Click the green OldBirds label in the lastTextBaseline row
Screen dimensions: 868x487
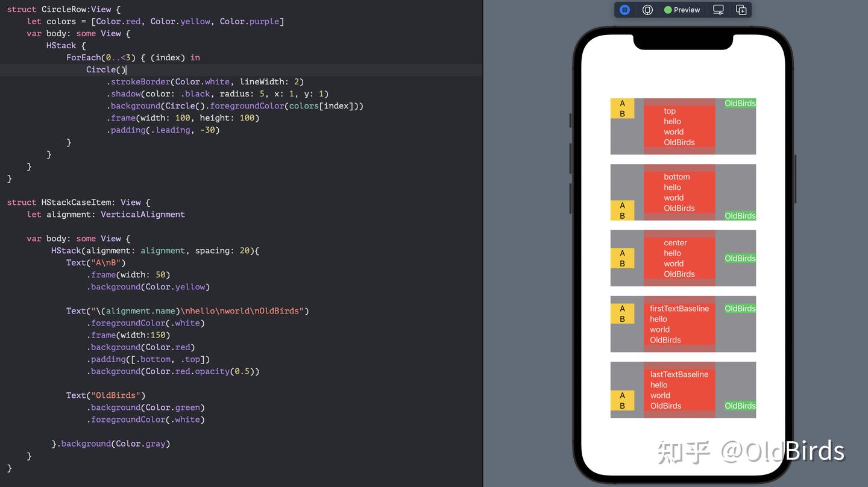(x=740, y=406)
